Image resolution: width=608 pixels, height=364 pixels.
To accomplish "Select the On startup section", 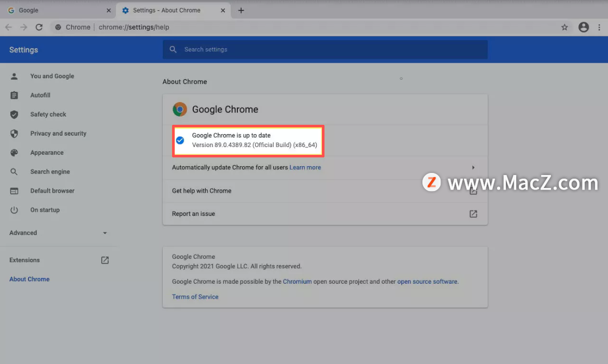I will [x=45, y=210].
